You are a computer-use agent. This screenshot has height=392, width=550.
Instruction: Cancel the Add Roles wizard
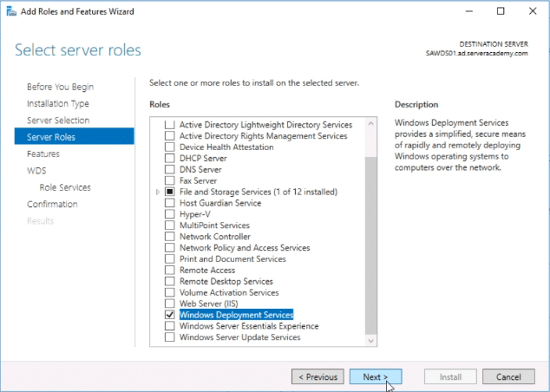point(507,377)
